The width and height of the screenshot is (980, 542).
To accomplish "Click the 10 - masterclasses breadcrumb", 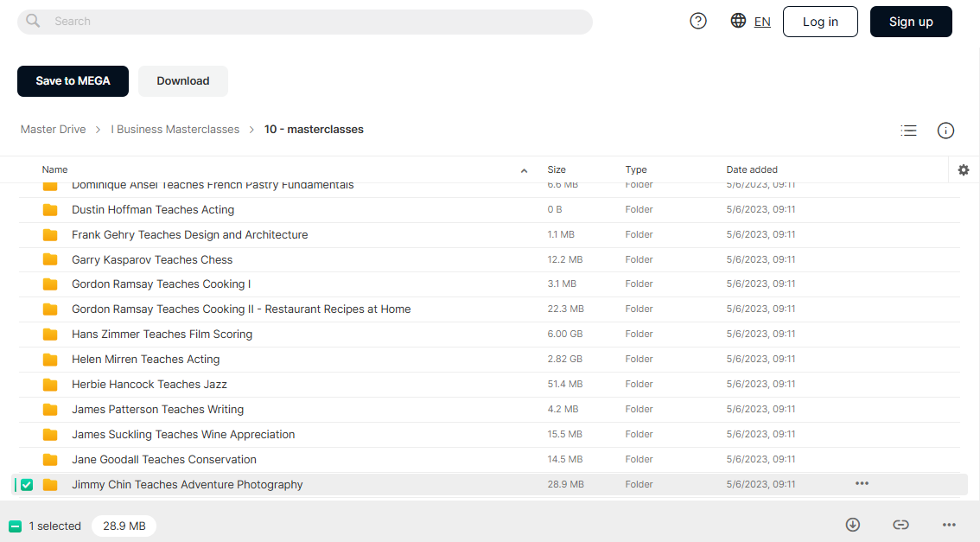I will pyautogui.click(x=314, y=130).
